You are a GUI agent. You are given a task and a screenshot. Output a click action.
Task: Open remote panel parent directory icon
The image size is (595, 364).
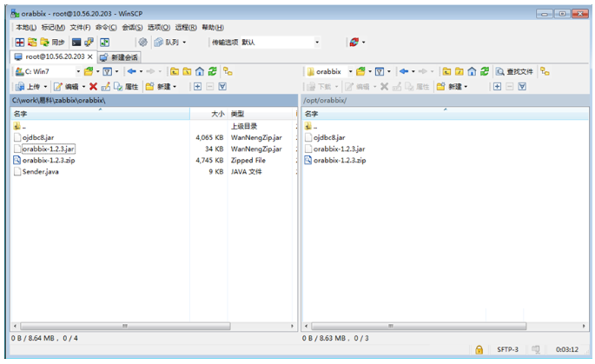pos(446,71)
